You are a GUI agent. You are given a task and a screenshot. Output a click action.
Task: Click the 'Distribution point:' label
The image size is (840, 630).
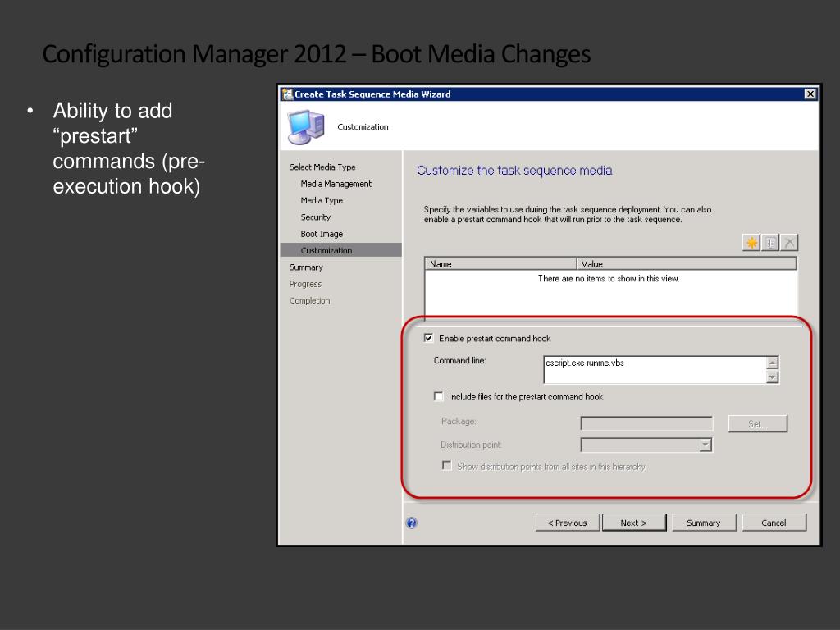click(471, 445)
